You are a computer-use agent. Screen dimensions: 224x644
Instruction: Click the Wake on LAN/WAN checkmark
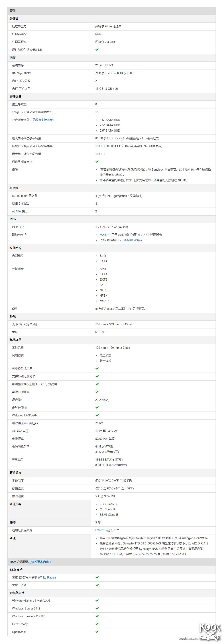coord(97,415)
